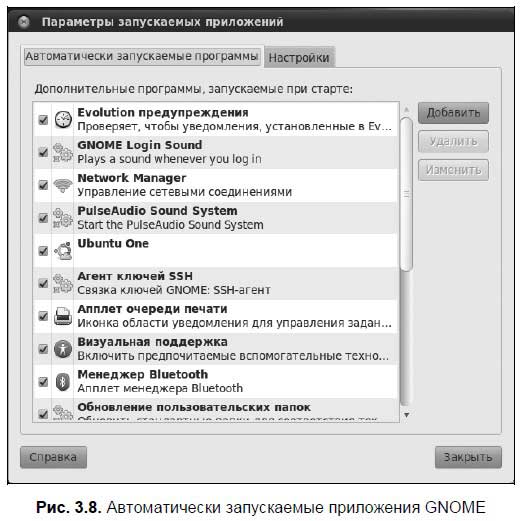Open help with the Справка button
This screenshot has height=521, width=523.
pos(53,457)
